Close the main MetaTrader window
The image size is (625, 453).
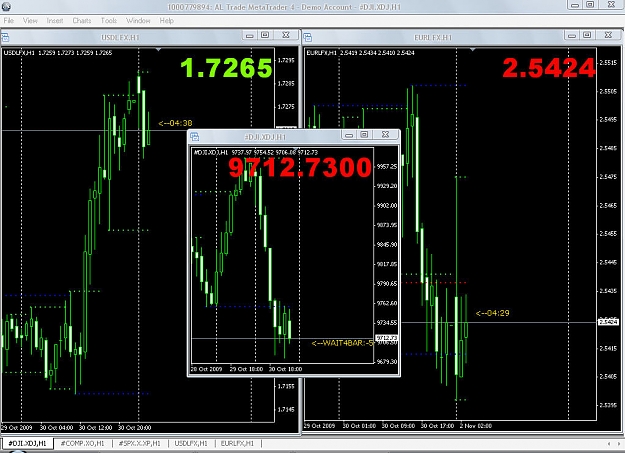click(x=611, y=5)
